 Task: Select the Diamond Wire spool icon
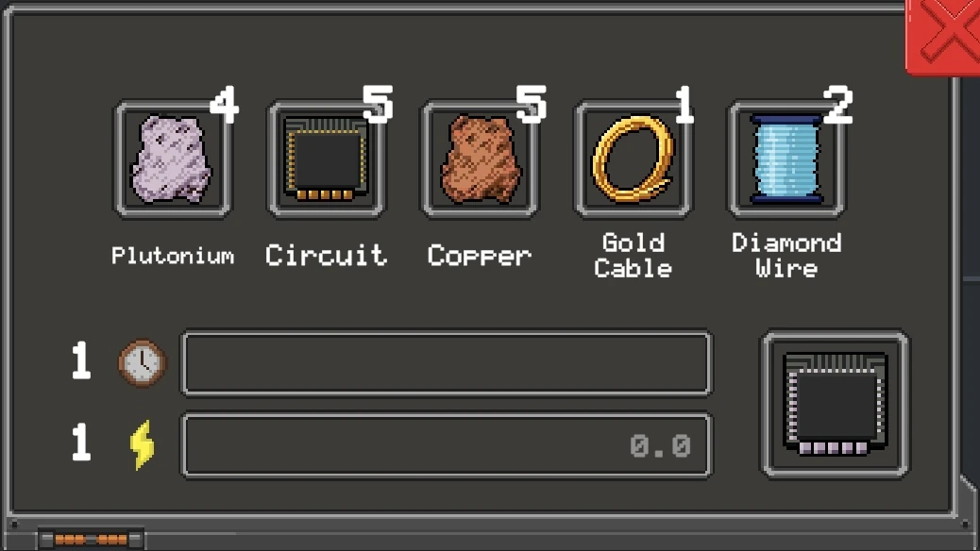(x=786, y=160)
